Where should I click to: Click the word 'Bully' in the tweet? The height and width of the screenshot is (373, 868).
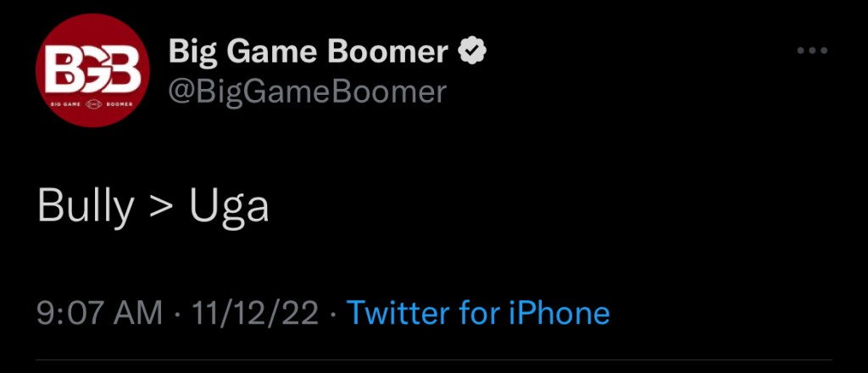(x=85, y=207)
